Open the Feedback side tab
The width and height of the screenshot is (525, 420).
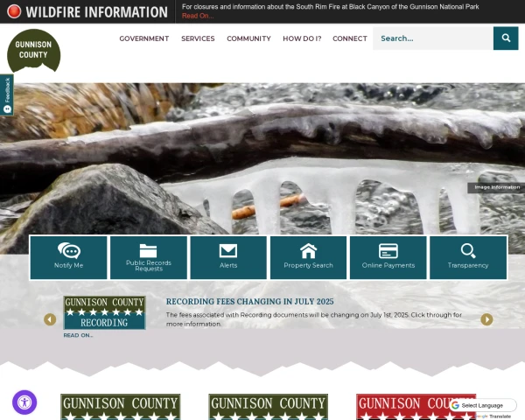(x=7, y=94)
